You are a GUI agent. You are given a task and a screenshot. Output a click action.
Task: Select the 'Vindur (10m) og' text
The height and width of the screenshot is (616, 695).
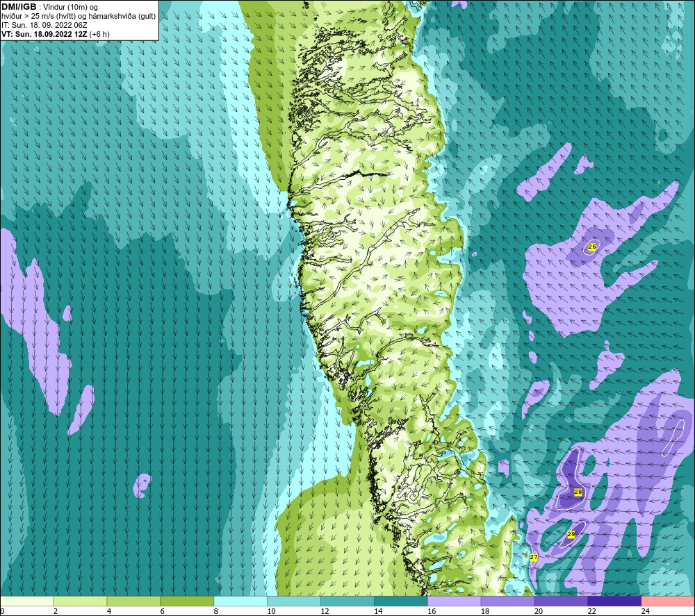click(x=71, y=7)
